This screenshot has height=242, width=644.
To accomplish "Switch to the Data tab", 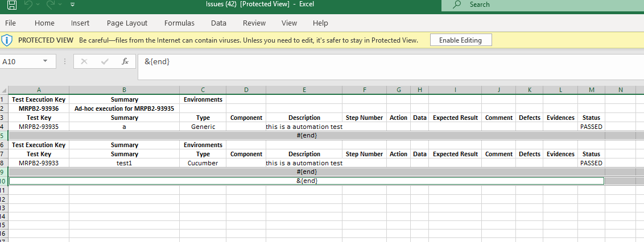I will point(218,23).
